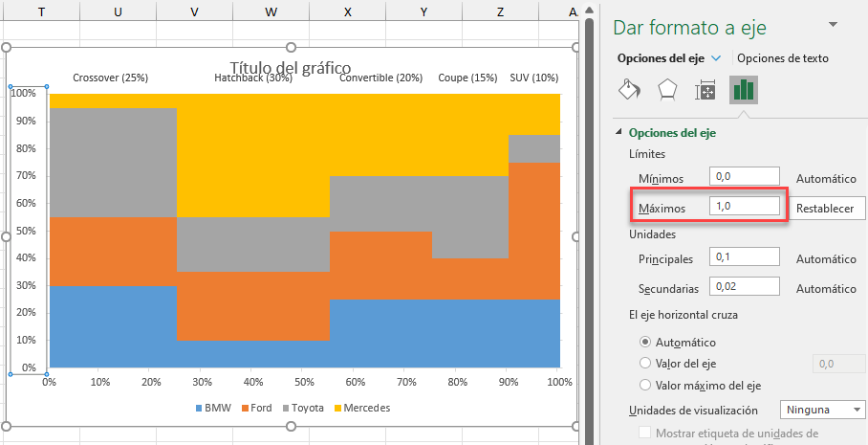Switch to Opciones del eje tab
This screenshot has width=868, height=445.
(661, 58)
